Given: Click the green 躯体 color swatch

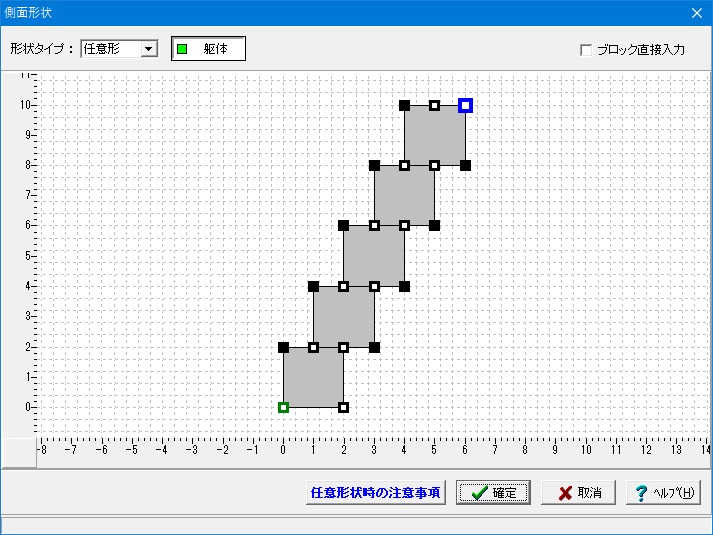Looking at the screenshot, I should (182, 49).
